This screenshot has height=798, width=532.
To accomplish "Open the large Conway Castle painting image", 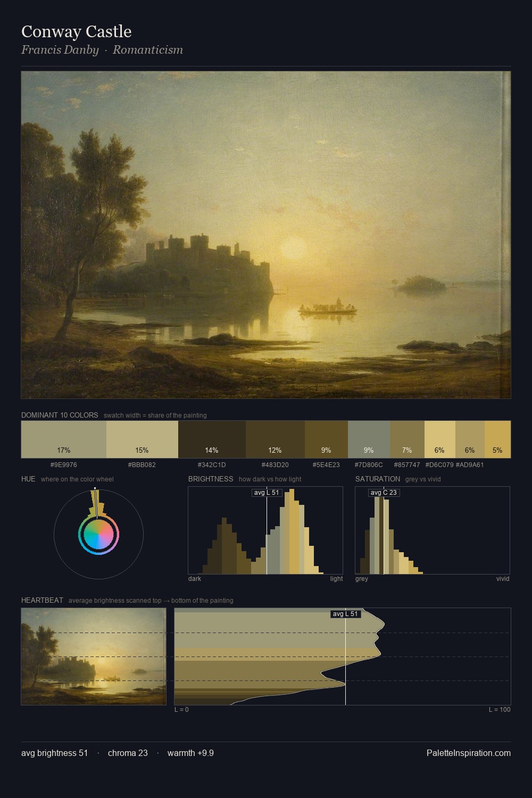I will click(x=266, y=235).
